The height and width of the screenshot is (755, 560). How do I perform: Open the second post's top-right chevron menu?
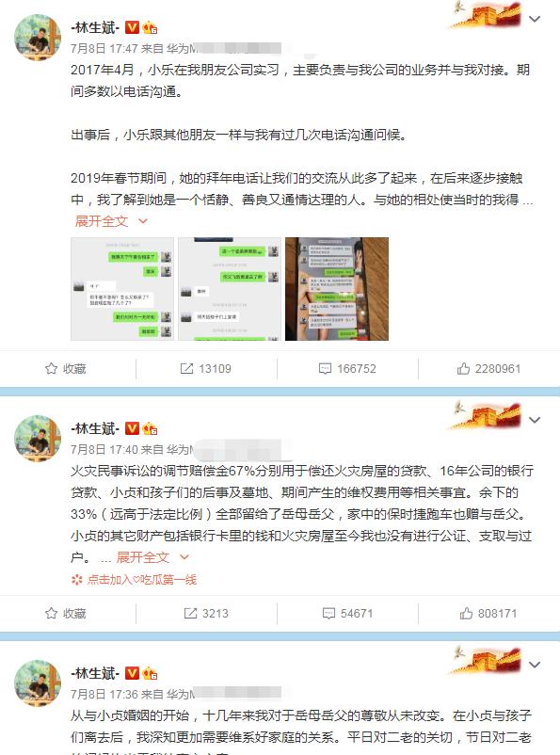pos(535,420)
